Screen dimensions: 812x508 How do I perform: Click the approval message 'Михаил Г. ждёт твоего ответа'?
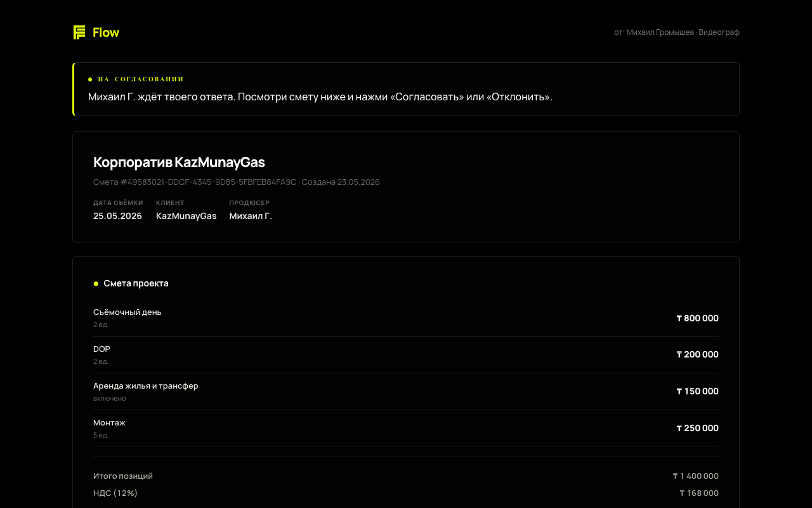click(162, 97)
